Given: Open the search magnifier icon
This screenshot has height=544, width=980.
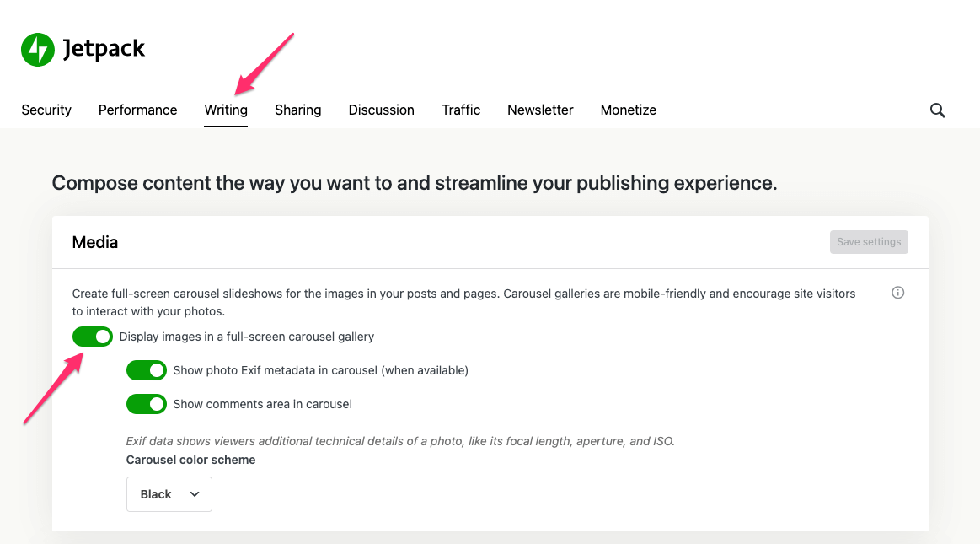Looking at the screenshot, I should point(937,110).
